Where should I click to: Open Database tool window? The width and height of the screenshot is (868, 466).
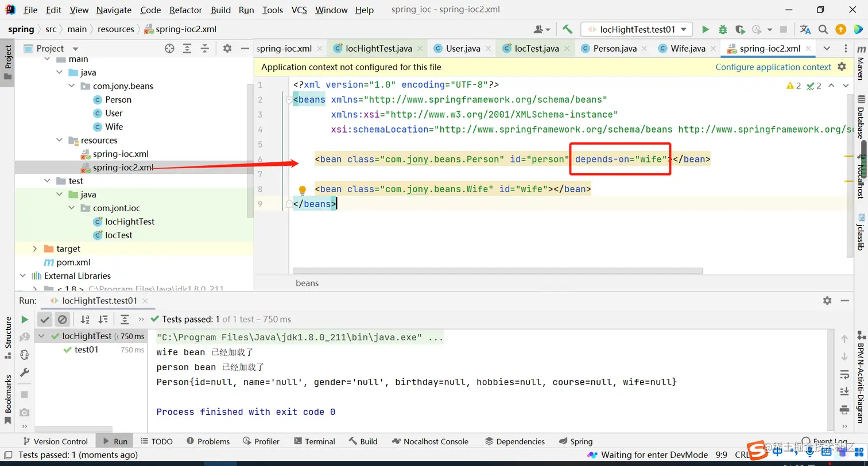click(x=861, y=118)
